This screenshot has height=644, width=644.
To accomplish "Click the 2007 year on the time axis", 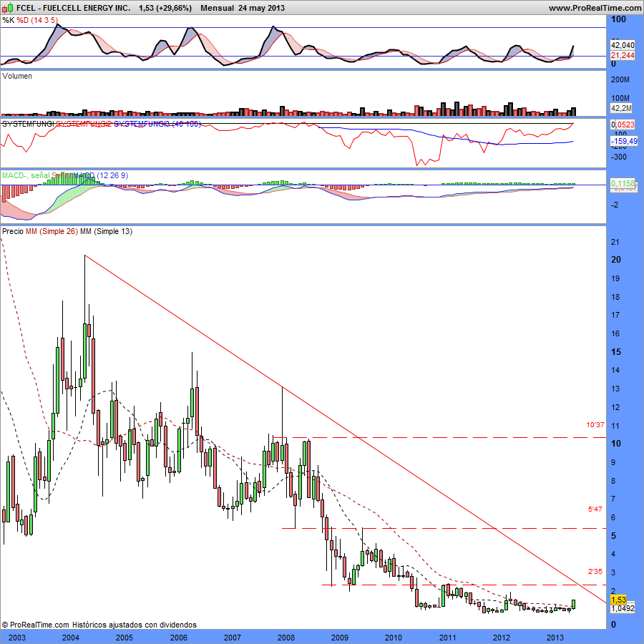I will click(x=232, y=638).
